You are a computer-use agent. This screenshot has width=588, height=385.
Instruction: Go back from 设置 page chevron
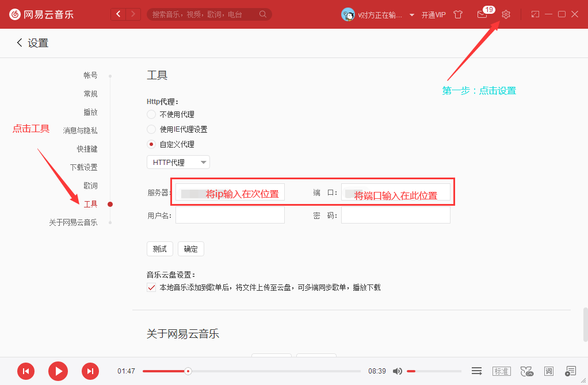[x=20, y=43]
